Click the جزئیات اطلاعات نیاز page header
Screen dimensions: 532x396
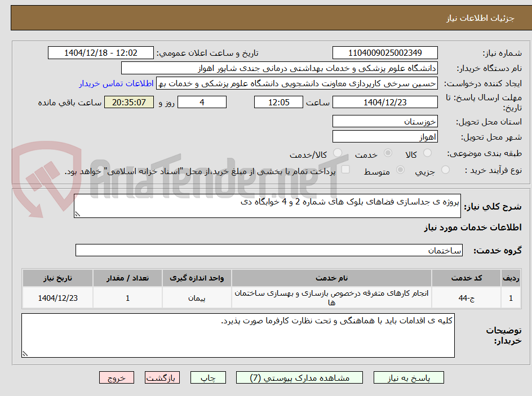coord(480,18)
